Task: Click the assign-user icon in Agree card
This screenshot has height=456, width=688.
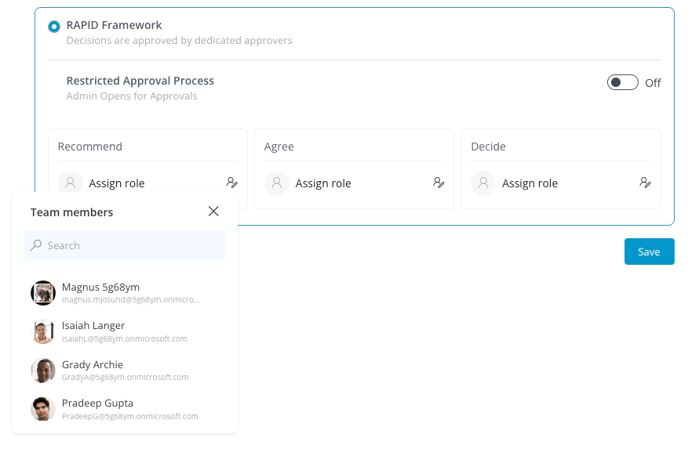Action: coord(438,182)
